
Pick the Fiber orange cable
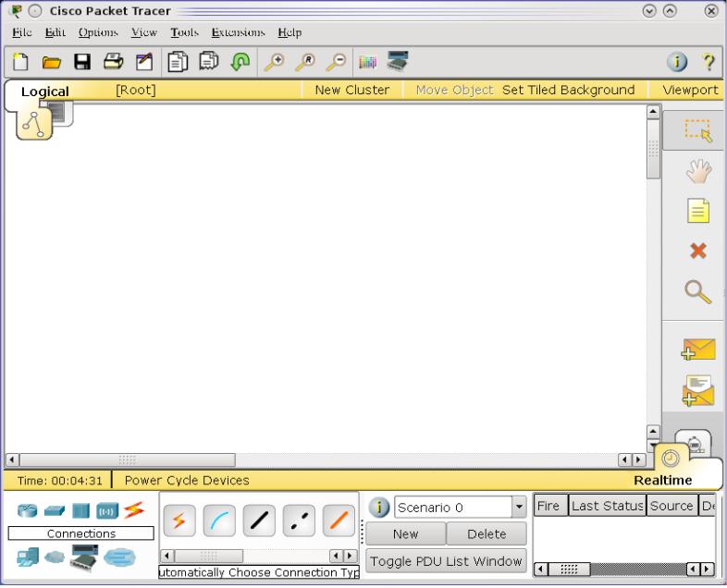[339, 521]
